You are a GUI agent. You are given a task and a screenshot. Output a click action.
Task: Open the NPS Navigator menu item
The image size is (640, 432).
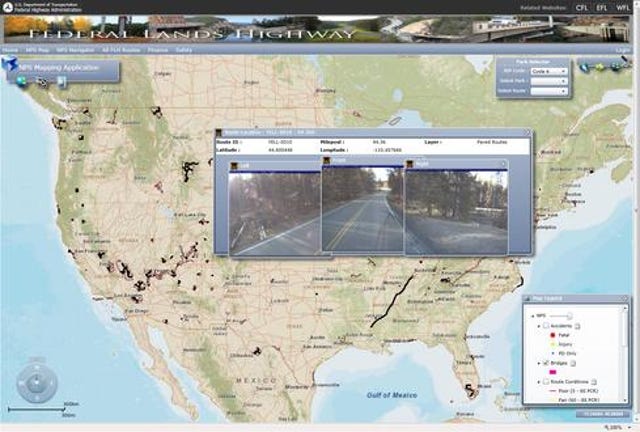(75, 50)
